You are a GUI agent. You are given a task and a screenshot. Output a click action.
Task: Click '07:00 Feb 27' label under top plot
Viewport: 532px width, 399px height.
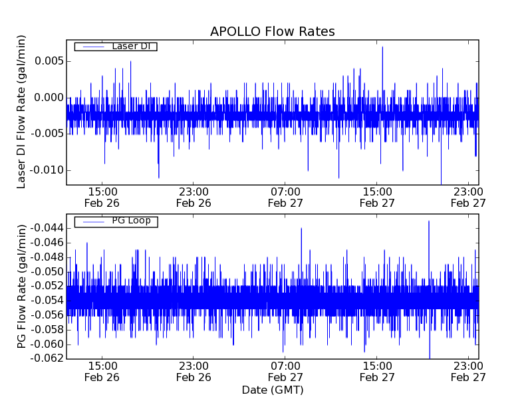(x=285, y=198)
